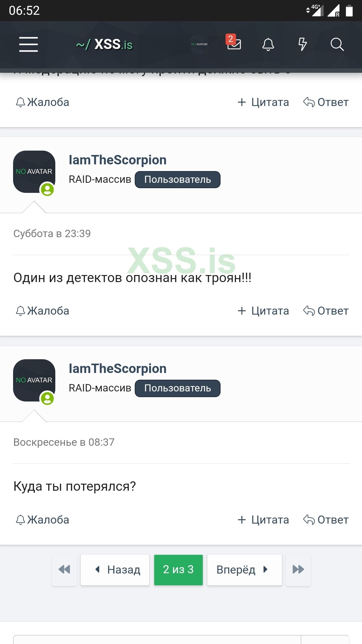Report the 'Один из детектов' post via Жалоба
This screenshot has height=644, width=362.
(x=43, y=311)
